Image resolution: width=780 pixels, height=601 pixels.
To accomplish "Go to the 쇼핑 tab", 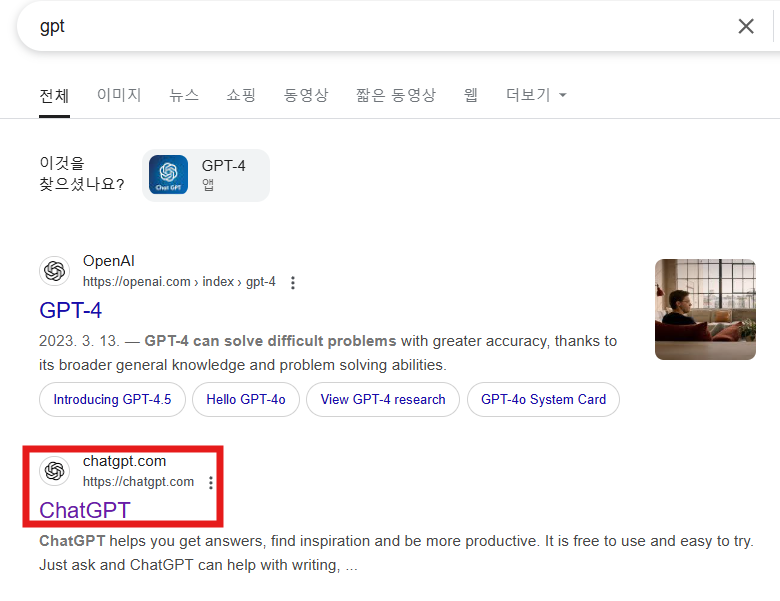I will tap(241, 95).
